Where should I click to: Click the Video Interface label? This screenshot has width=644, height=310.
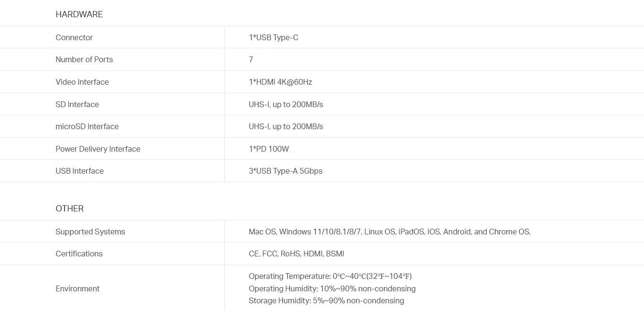(82, 82)
